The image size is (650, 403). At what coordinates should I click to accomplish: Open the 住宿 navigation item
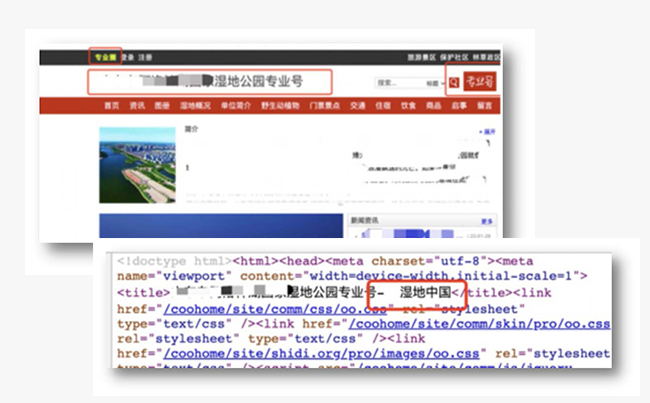383,106
